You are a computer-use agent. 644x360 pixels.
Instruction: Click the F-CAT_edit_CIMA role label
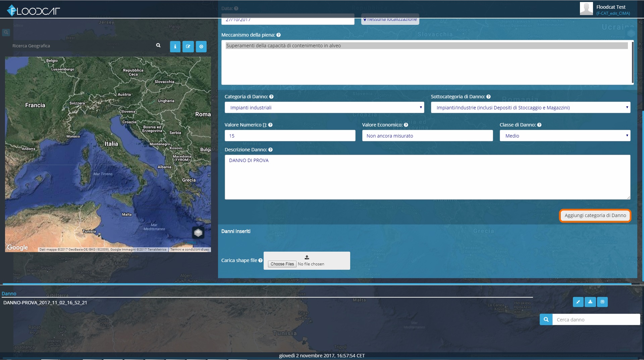point(613,13)
